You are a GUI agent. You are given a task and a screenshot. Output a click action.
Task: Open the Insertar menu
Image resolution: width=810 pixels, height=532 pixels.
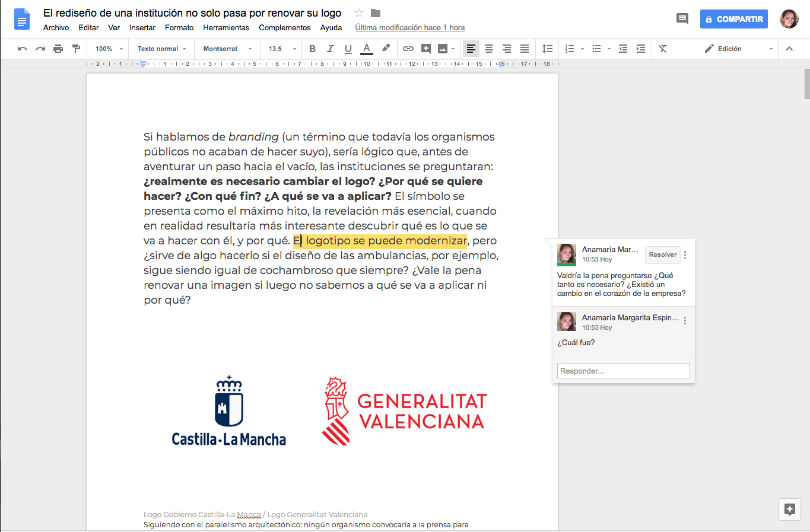click(x=142, y=27)
